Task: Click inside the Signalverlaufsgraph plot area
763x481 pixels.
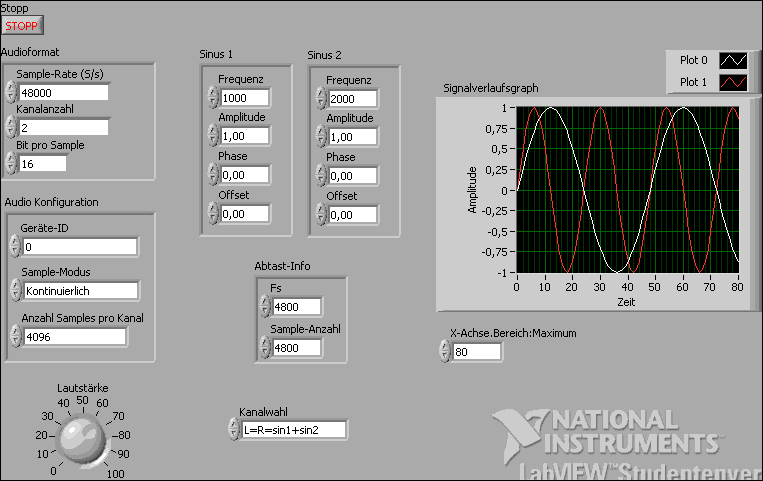Action: (627, 189)
